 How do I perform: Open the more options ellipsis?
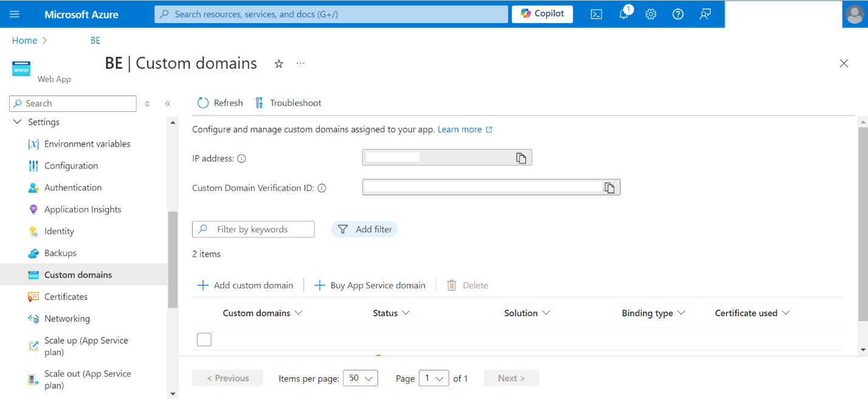300,63
